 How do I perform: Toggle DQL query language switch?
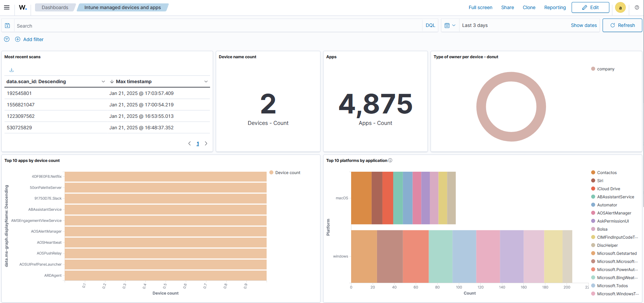(430, 26)
